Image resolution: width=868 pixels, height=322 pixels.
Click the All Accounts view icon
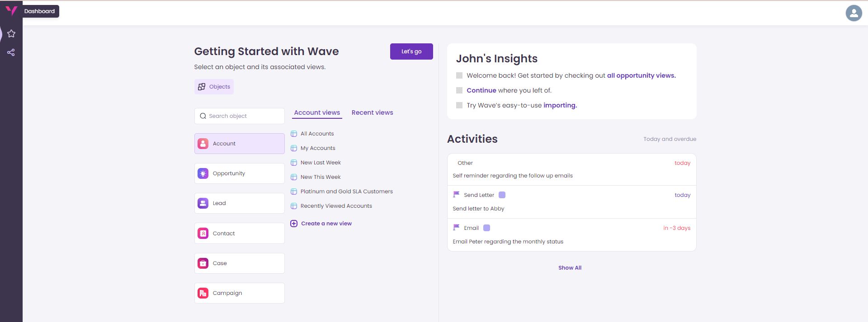tap(294, 134)
